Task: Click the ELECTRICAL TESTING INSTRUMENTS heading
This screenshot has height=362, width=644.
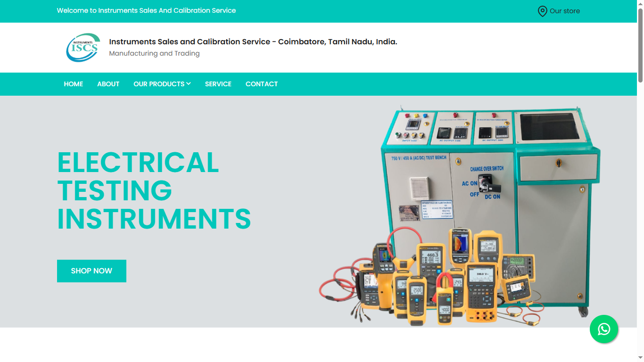Action: (154, 191)
